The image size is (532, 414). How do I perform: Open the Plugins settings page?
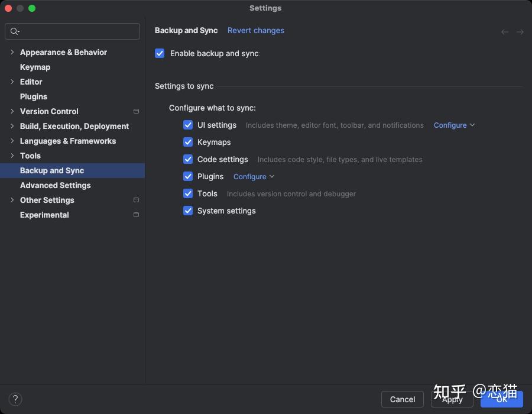(33, 96)
